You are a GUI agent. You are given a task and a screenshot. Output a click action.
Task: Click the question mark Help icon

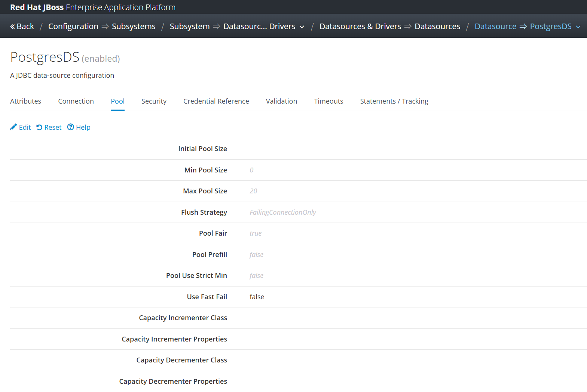[x=70, y=127]
